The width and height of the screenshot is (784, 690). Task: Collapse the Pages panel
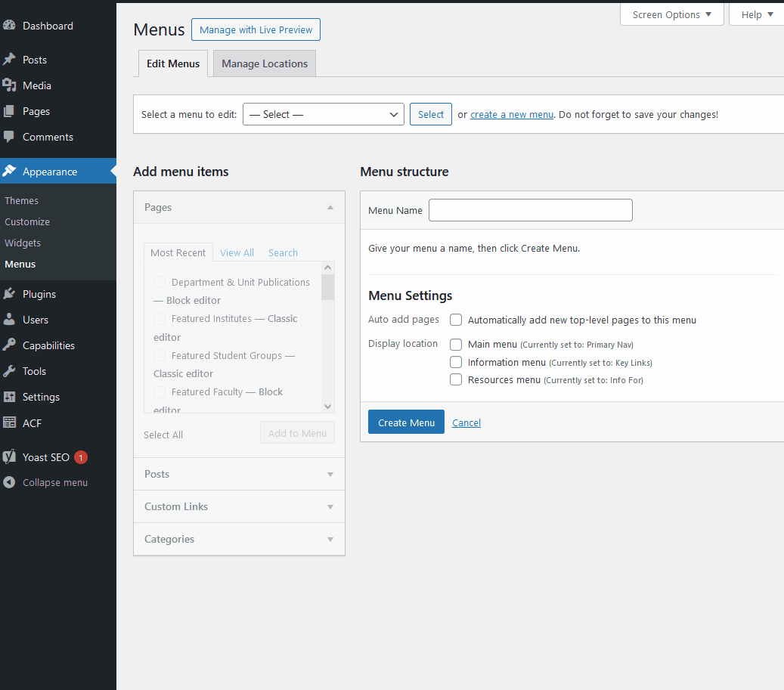pyautogui.click(x=330, y=206)
